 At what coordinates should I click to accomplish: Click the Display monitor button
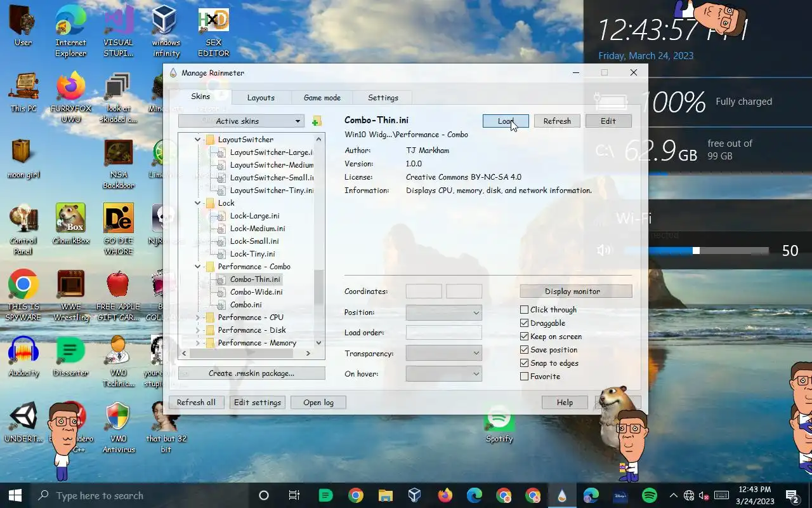[576, 291]
